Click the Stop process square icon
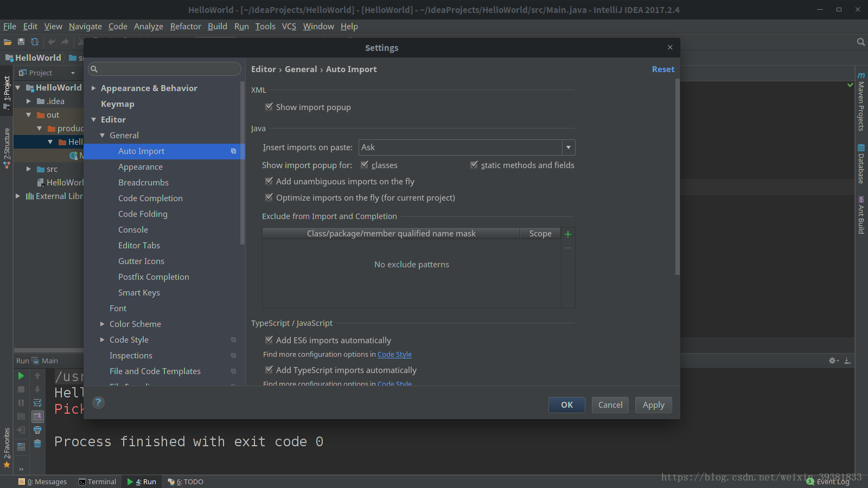 (21, 389)
